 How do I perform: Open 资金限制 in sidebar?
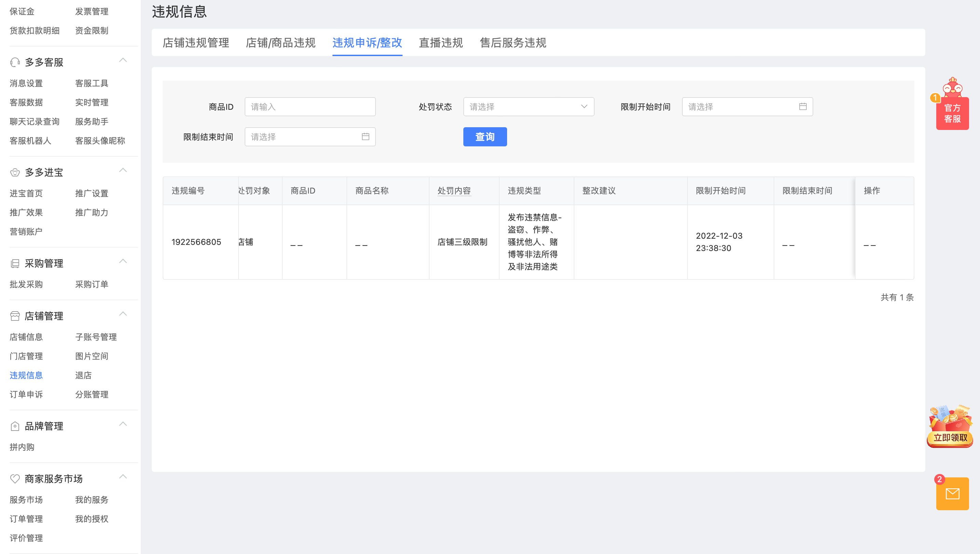[92, 30]
